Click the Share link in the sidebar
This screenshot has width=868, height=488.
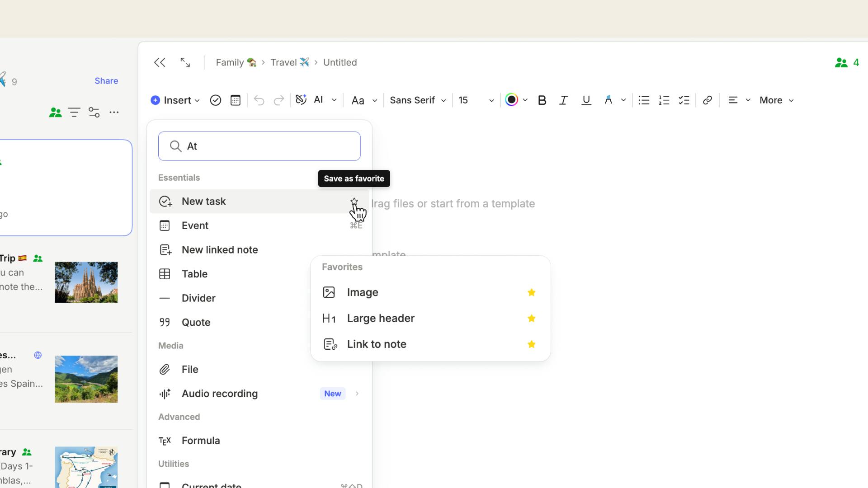pyautogui.click(x=106, y=81)
